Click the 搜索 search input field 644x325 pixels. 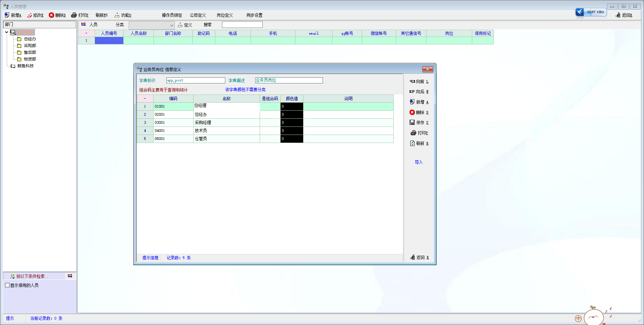click(242, 25)
